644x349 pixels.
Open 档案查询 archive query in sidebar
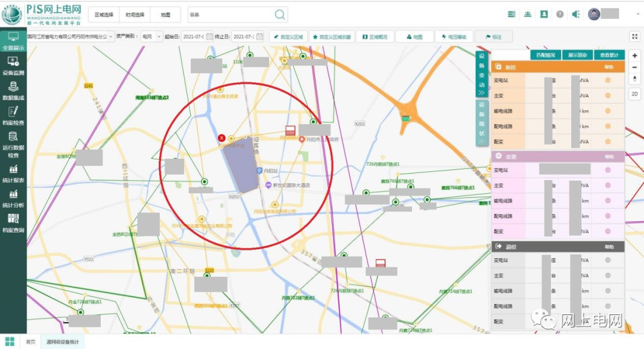(x=13, y=223)
